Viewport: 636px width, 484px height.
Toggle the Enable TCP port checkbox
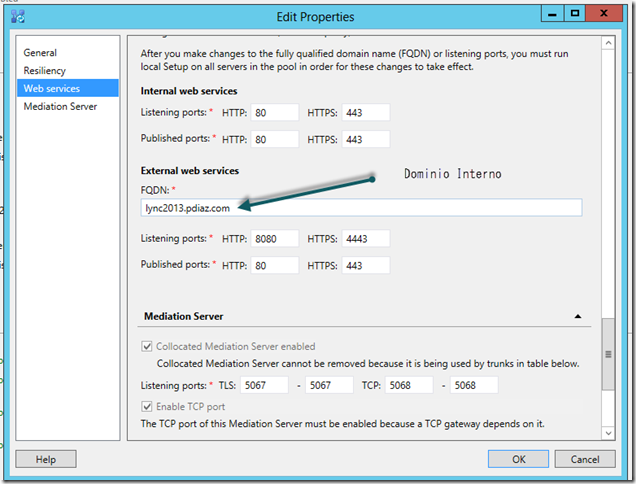(148, 407)
